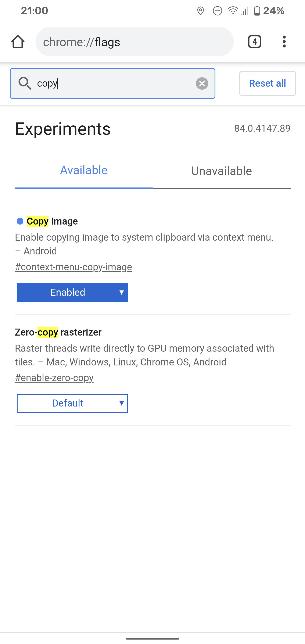
Task: Open the Copy Image Enabled dropdown
Action: [x=72, y=293]
